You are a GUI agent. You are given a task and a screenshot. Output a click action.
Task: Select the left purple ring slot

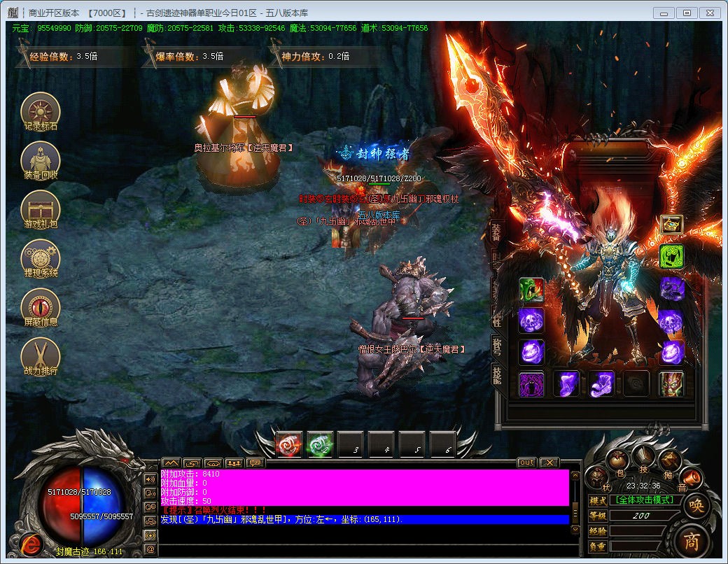point(531,352)
